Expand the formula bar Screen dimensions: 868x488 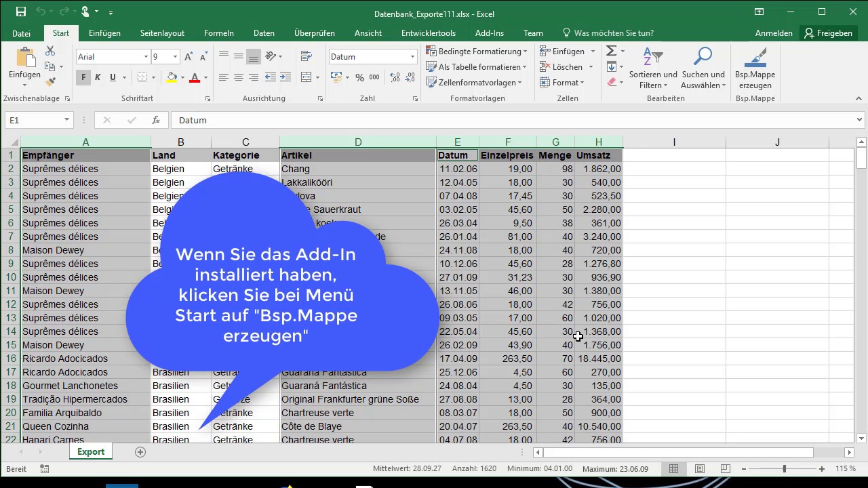[859, 120]
